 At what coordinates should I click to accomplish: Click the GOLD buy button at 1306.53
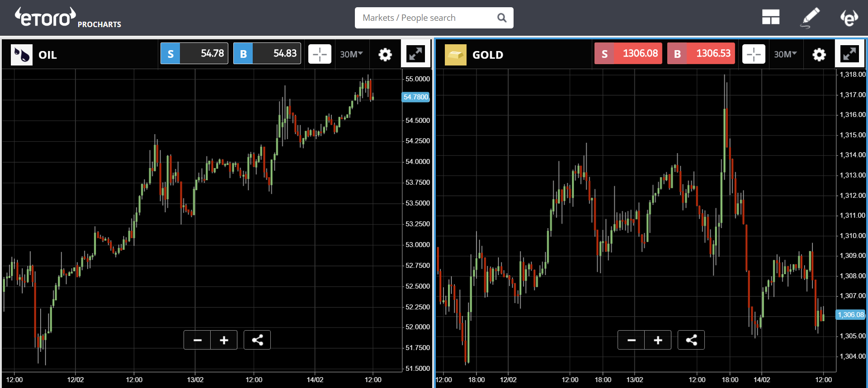pos(701,54)
